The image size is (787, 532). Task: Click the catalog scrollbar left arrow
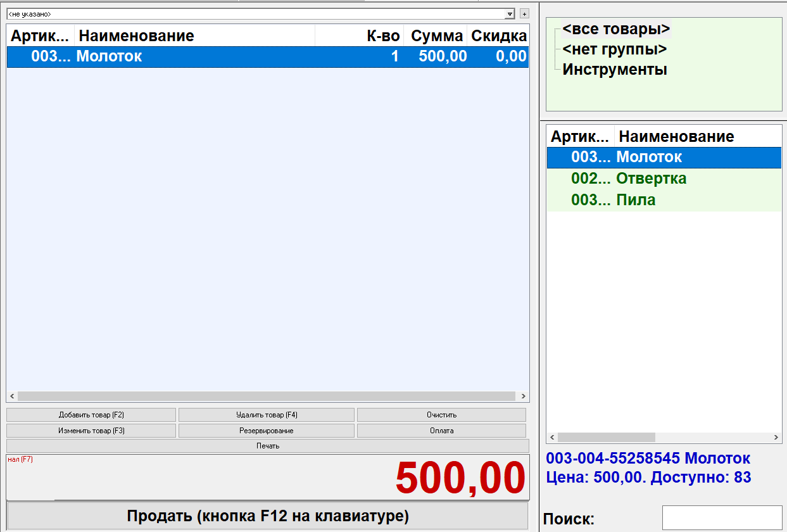click(x=551, y=437)
